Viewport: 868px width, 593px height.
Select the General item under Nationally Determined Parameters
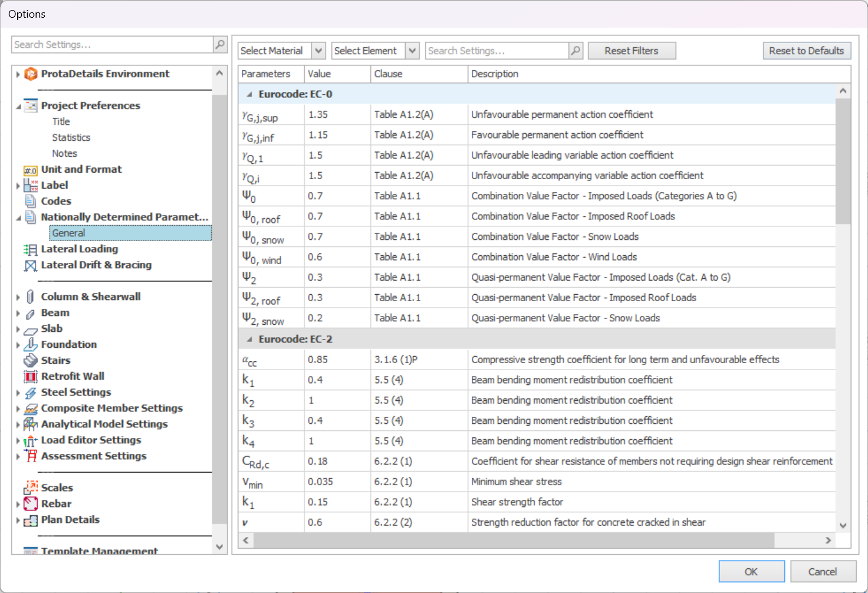point(69,233)
